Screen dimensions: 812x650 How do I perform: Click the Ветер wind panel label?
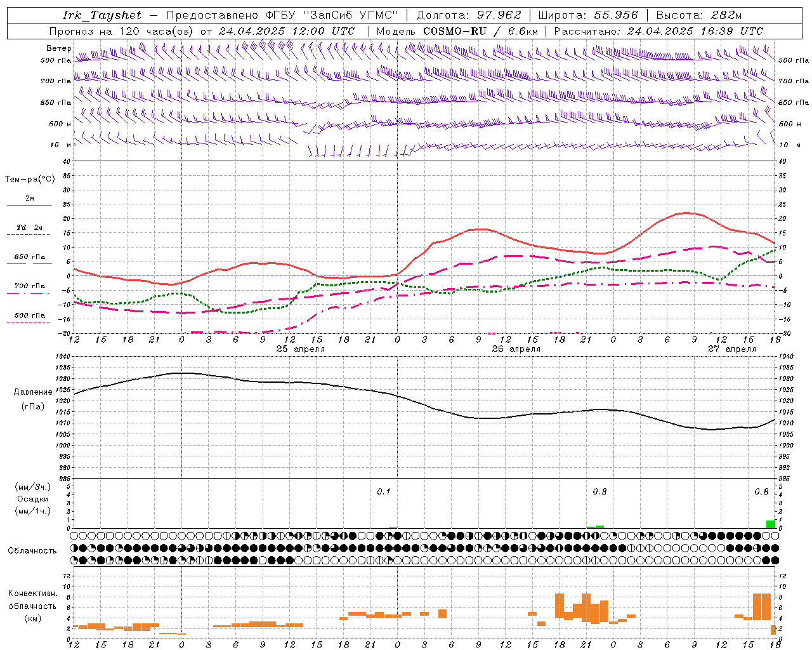(x=58, y=48)
